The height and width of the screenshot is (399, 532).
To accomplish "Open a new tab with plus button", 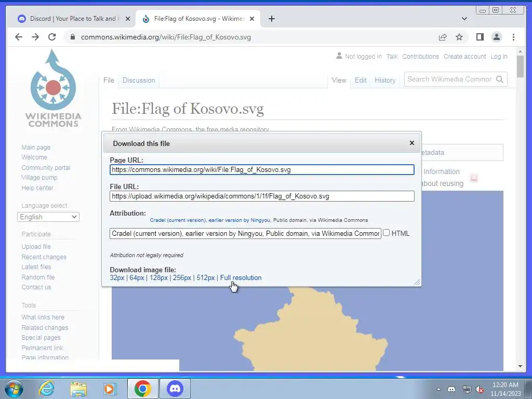I will [x=271, y=19].
